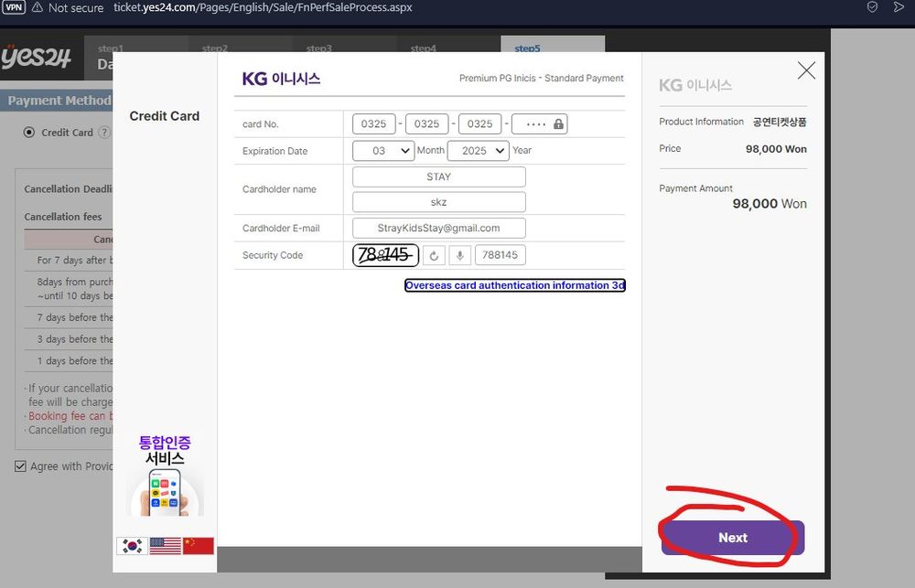Click the browser address bar URL

pyautogui.click(x=263, y=7)
